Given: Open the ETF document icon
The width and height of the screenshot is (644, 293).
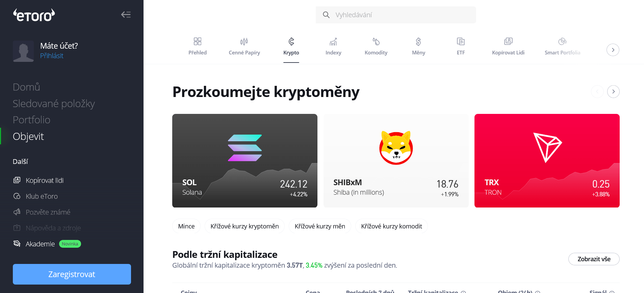Looking at the screenshot, I should [461, 41].
